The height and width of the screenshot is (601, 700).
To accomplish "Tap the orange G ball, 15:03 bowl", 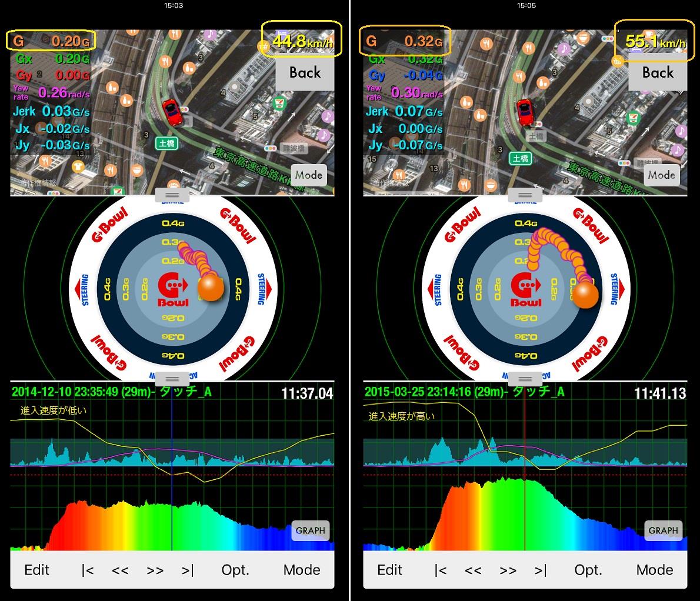I will (x=210, y=288).
